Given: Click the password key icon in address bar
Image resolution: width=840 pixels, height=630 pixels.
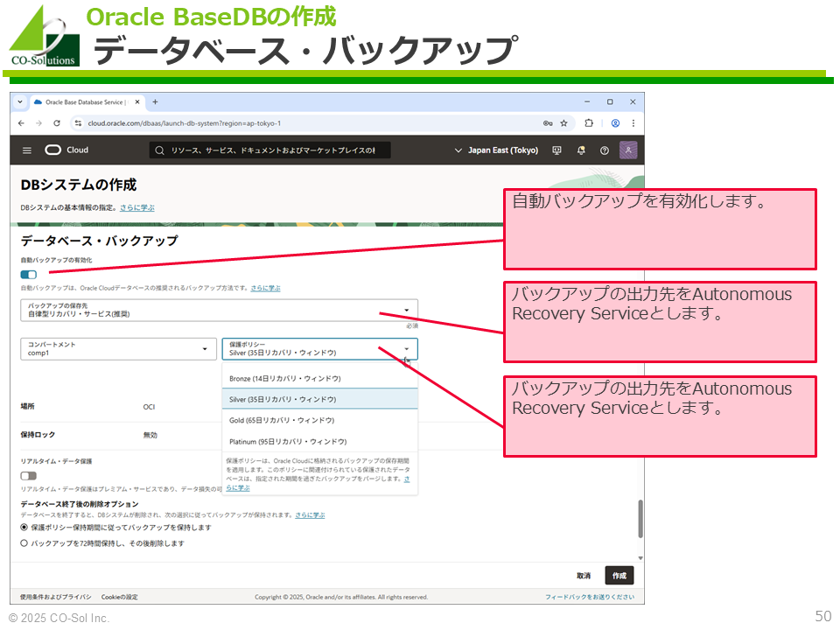Looking at the screenshot, I should (x=548, y=123).
